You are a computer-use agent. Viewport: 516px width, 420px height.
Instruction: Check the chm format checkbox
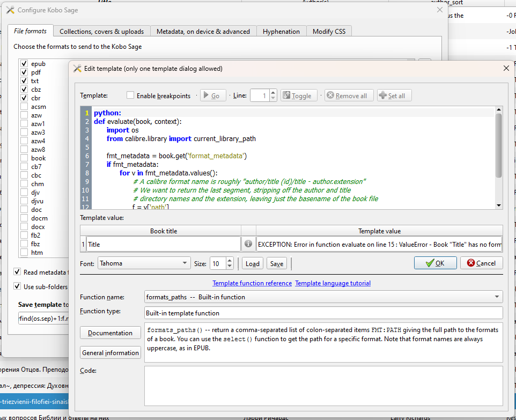pos(24,183)
